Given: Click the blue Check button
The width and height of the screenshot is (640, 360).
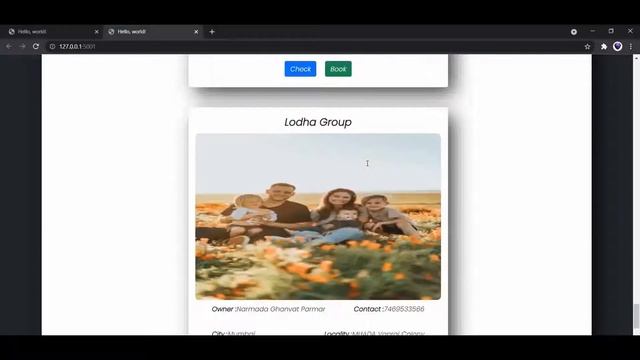Looking at the screenshot, I should click(x=300, y=69).
